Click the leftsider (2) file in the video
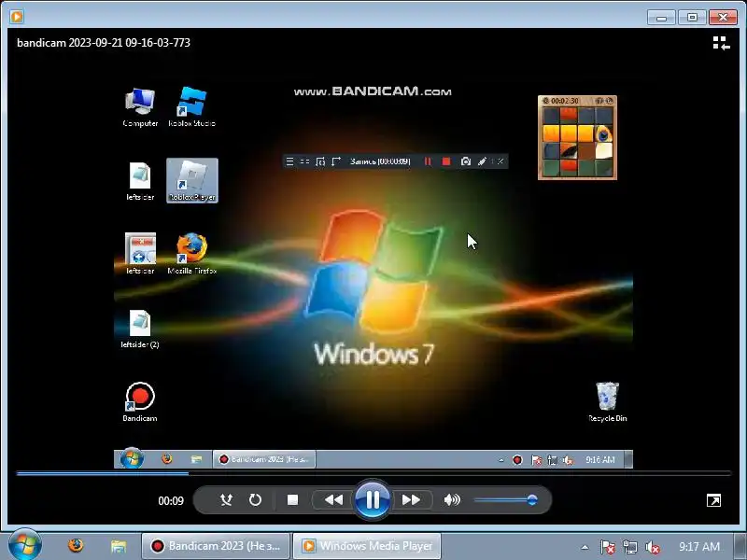 140,329
